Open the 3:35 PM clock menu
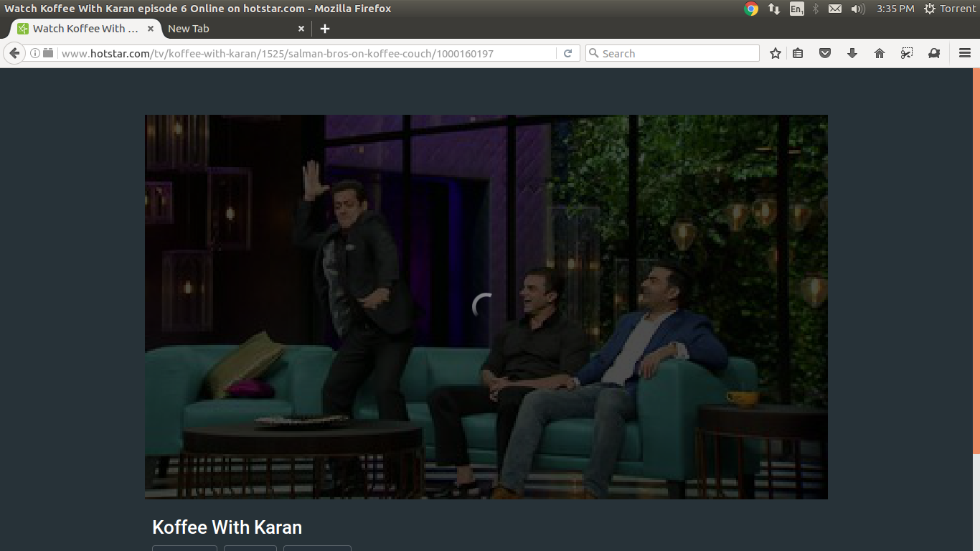Viewport: 980px width, 551px height. 895,9
